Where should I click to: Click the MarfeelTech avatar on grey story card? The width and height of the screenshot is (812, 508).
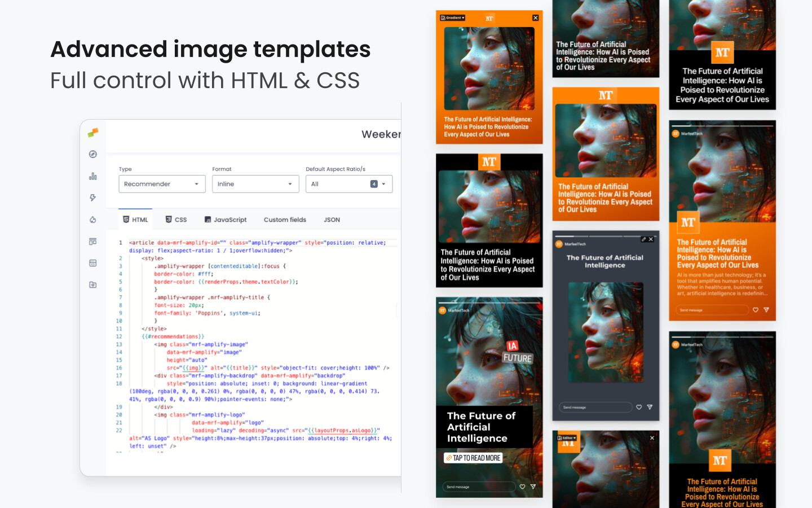[x=559, y=244]
